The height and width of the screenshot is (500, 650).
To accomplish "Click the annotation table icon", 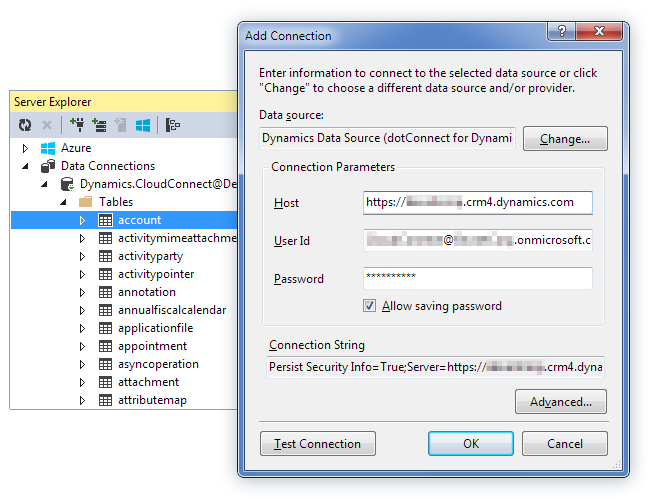I will (106, 292).
